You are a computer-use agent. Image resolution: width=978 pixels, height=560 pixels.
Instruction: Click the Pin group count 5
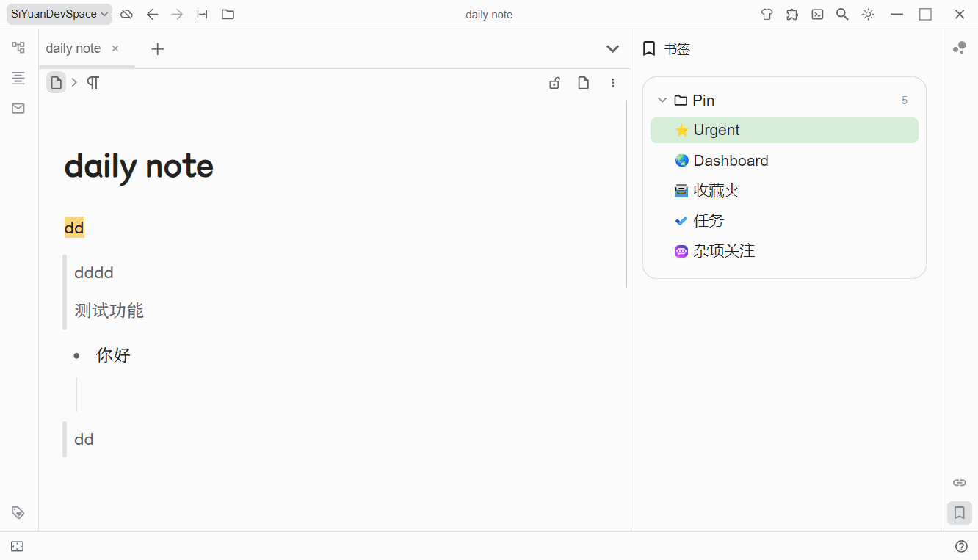pos(905,101)
